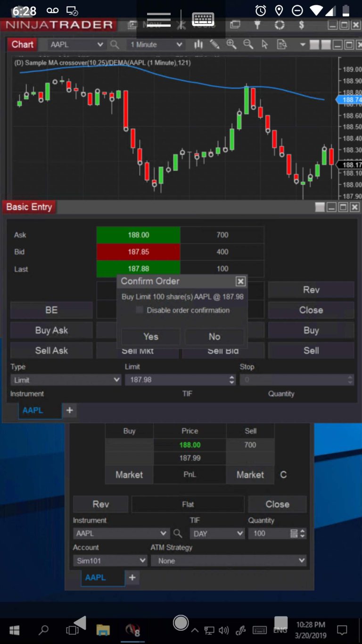362x644 pixels.
Task: Open the volume tray icon
Action: point(224,630)
